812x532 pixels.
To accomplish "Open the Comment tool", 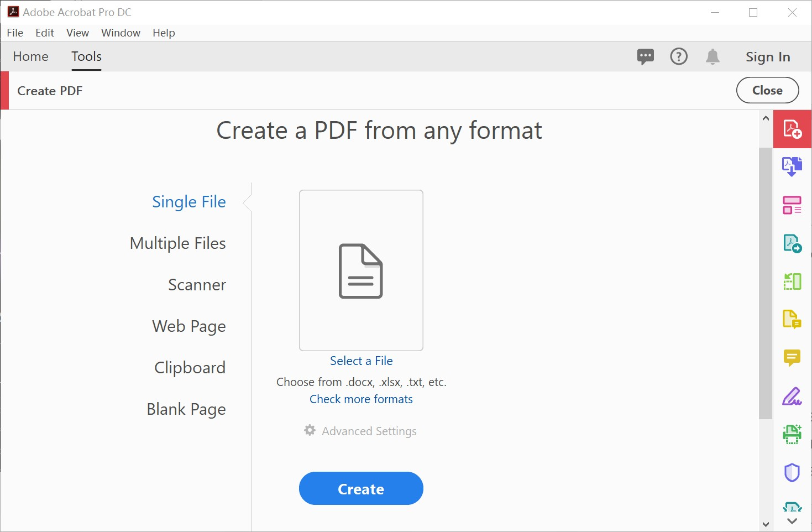I will coord(792,357).
